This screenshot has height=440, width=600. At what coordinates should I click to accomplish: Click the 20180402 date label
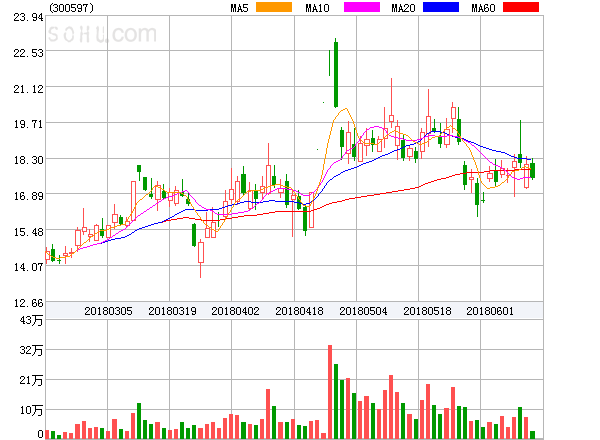[x=235, y=311]
